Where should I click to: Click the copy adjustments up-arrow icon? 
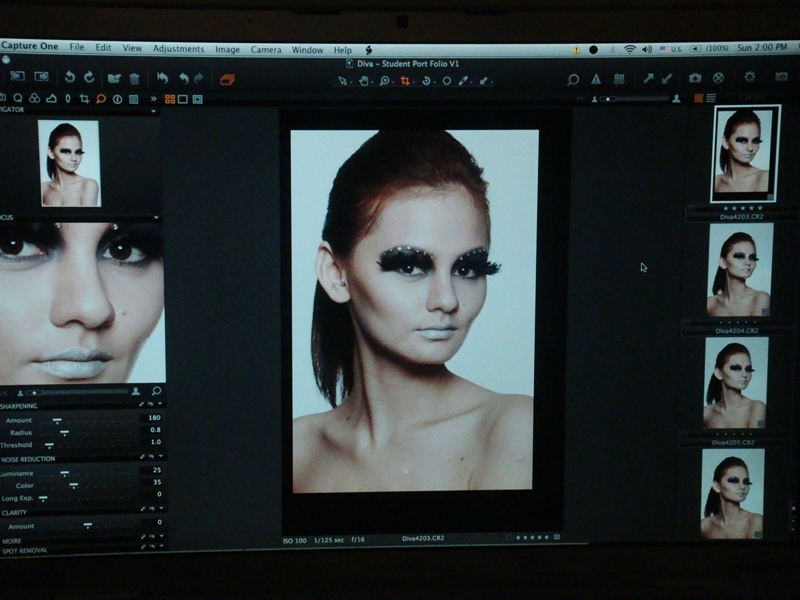pyautogui.click(x=648, y=79)
